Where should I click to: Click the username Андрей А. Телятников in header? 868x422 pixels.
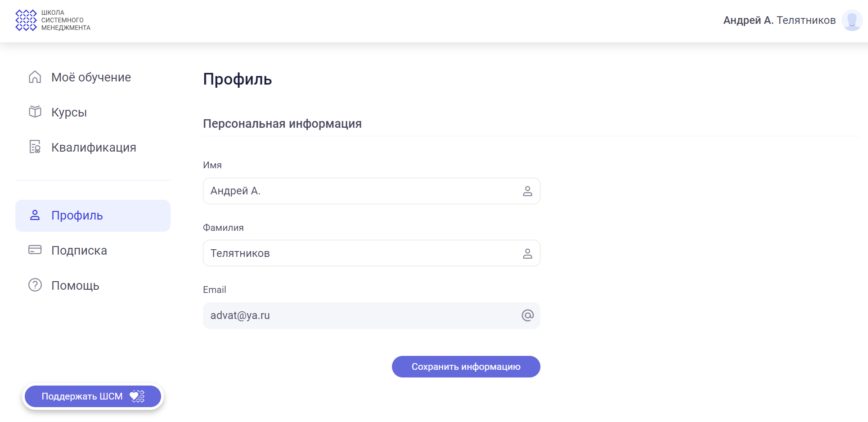[779, 20]
